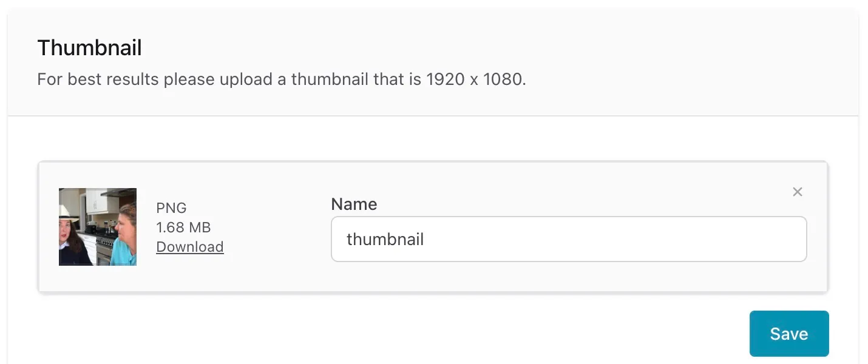The height and width of the screenshot is (364, 868).
Task: Click the Download link
Action: point(190,247)
